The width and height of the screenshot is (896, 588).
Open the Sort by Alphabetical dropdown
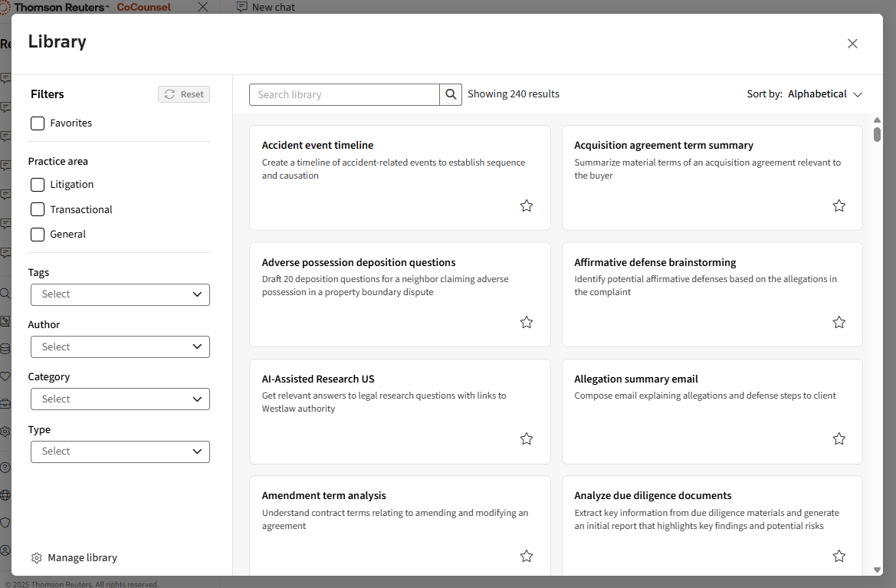pos(825,94)
